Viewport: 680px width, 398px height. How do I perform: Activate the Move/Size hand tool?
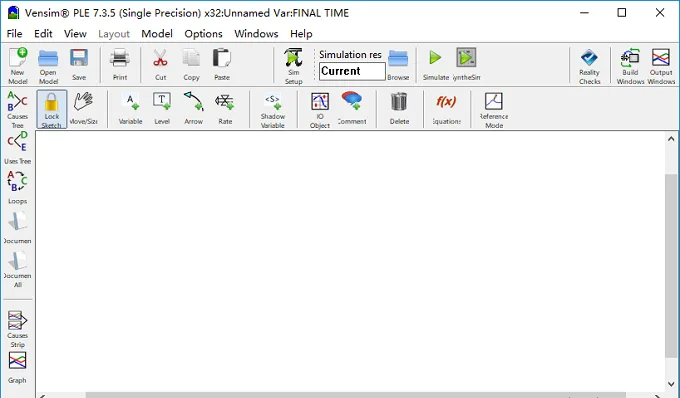pos(83,109)
